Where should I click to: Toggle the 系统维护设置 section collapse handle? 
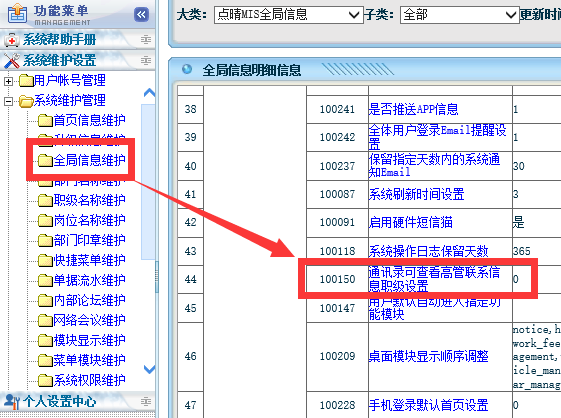tap(146, 60)
